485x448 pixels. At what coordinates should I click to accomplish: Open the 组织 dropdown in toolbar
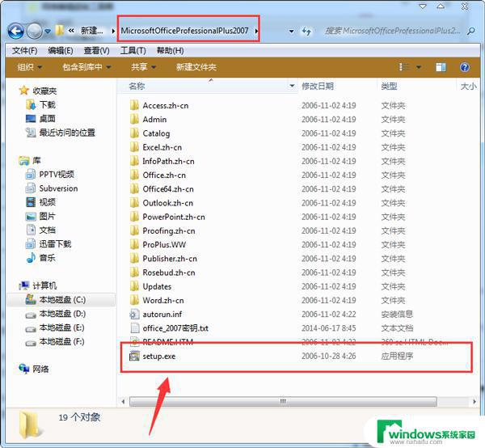(29, 67)
